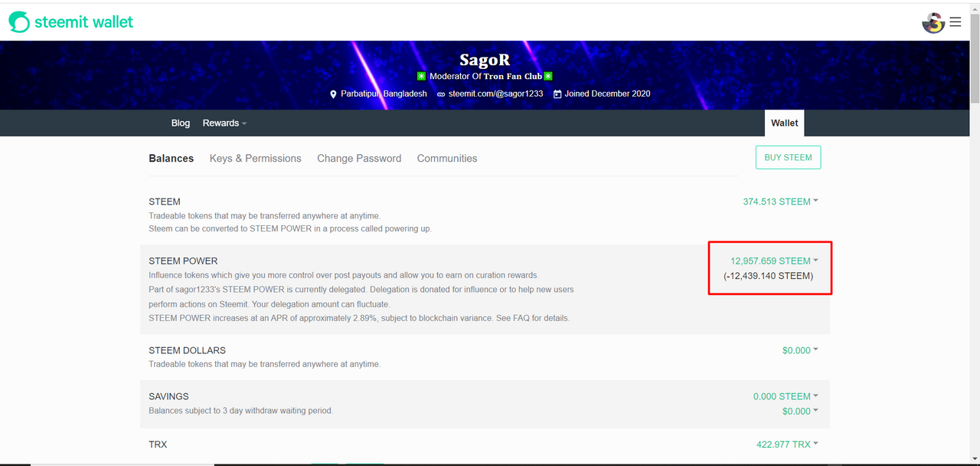Expand the Rewards dropdown menu
This screenshot has width=980, height=466.
224,123
